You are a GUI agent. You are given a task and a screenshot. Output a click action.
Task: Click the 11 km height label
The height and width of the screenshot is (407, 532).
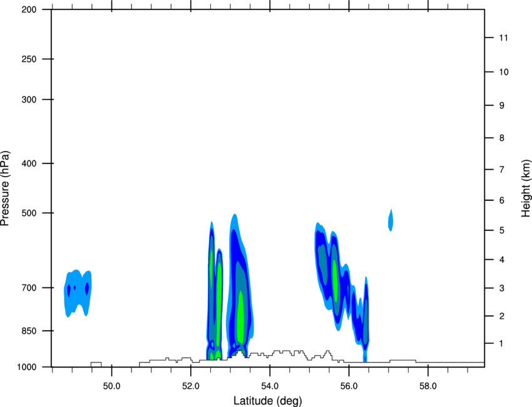(503, 38)
